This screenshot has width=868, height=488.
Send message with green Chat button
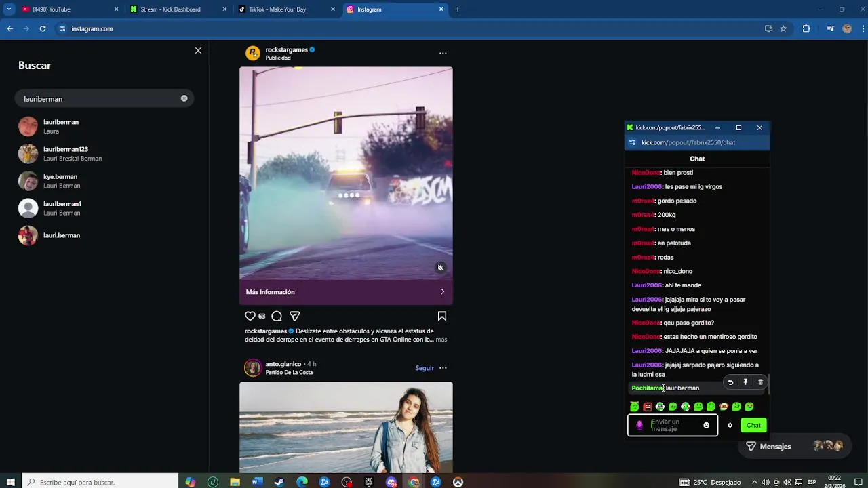(x=753, y=425)
